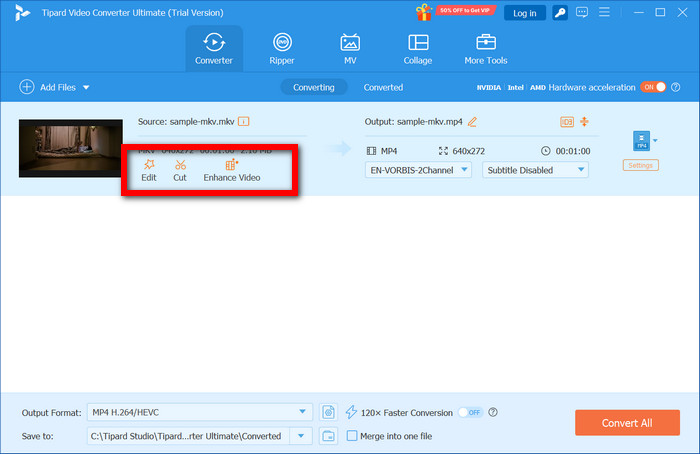Switch to the Converted tab
The height and width of the screenshot is (454, 700).
pos(383,87)
